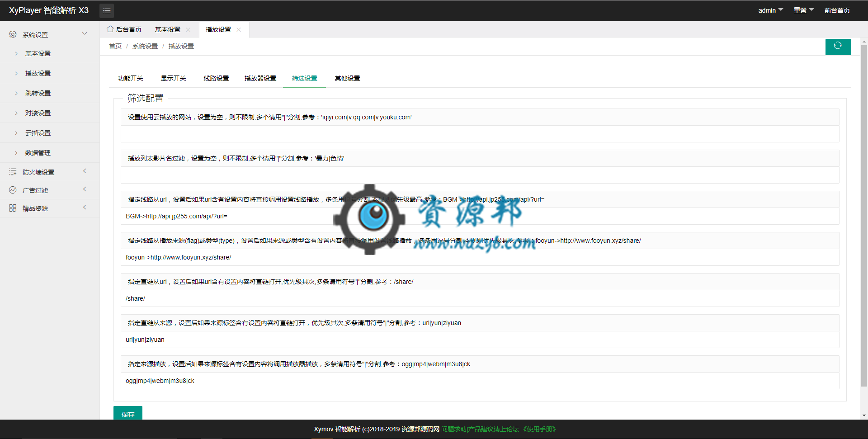Click the 系统设置 gear icon

(13, 34)
